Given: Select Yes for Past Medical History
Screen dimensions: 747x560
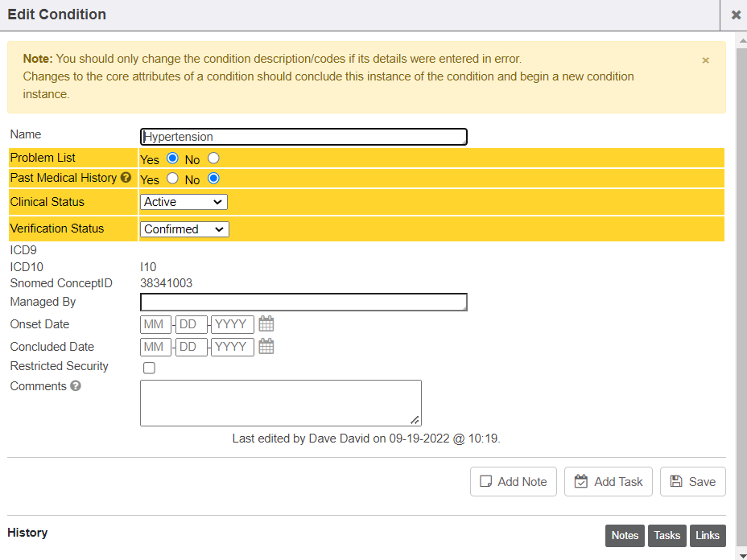Looking at the screenshot, I should click(172, 179).
